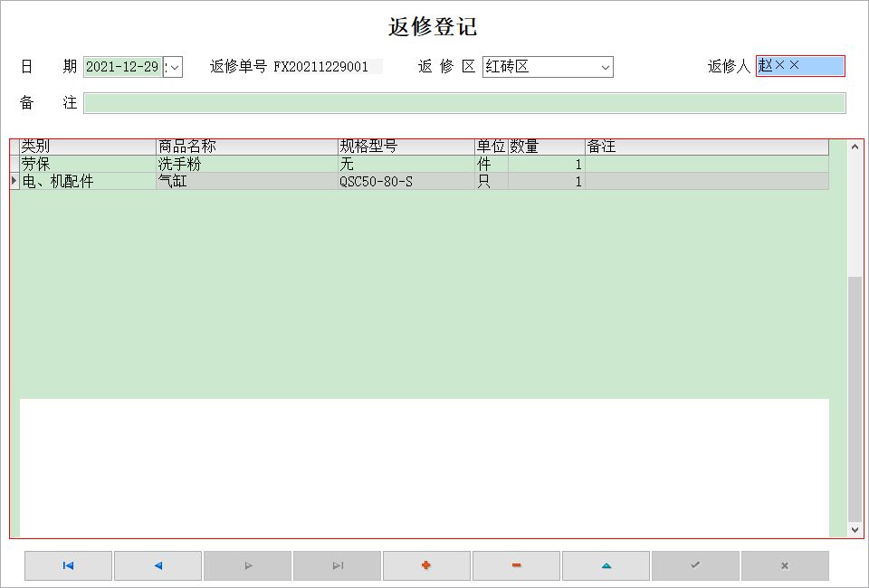Click the 件 unit cell
The height and width of the screenshot is (588, 869).
[492, 164]
